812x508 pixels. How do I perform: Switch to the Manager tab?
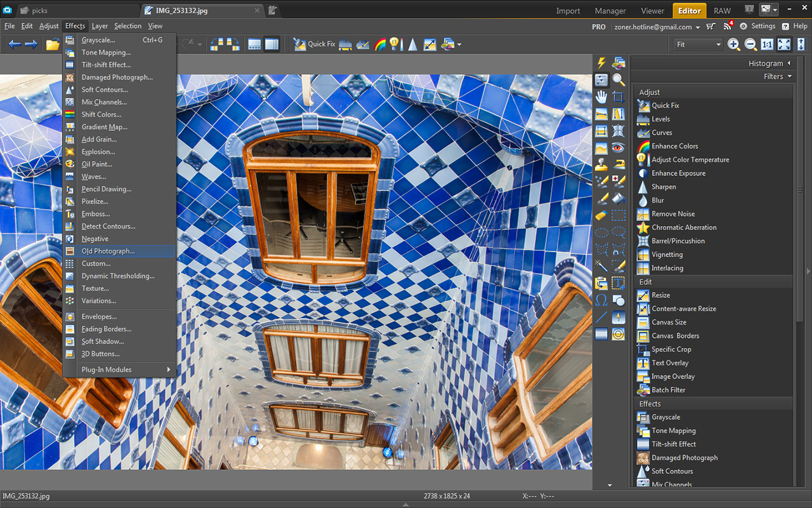coord(610,11)
